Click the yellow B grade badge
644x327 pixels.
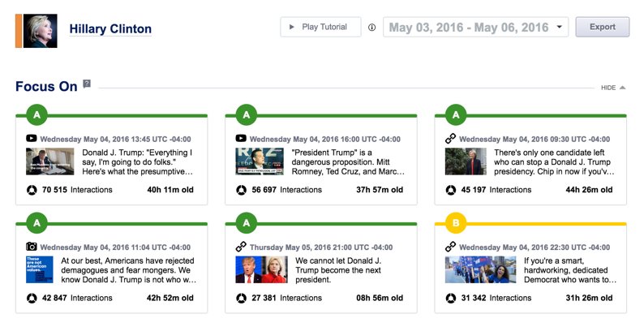coord(456,223)
